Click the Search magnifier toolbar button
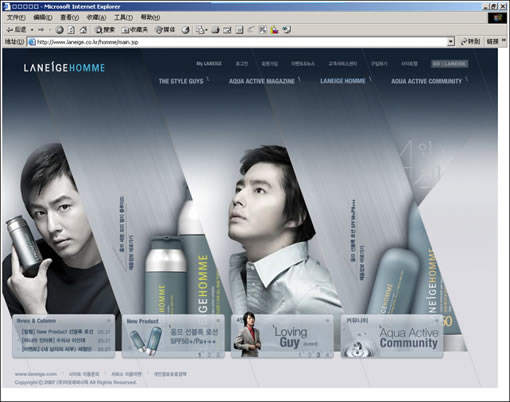510x402 pixels. 105,30
